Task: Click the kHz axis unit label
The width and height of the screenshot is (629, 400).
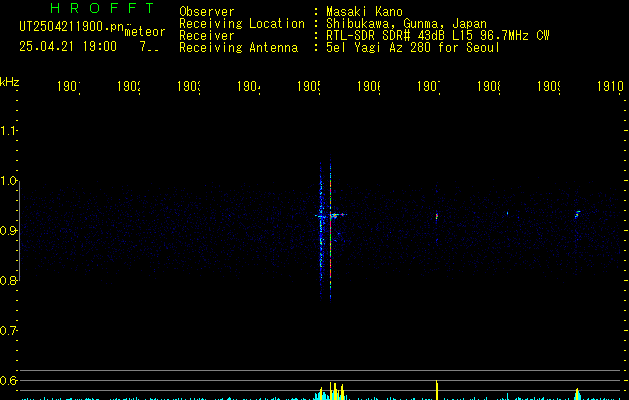Action: (10, 82)
